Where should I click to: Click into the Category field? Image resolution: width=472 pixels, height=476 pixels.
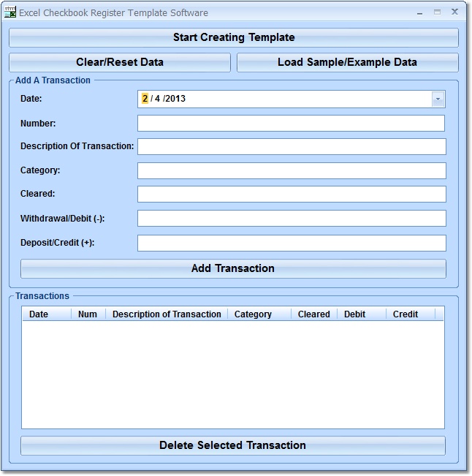pos(291,170)
